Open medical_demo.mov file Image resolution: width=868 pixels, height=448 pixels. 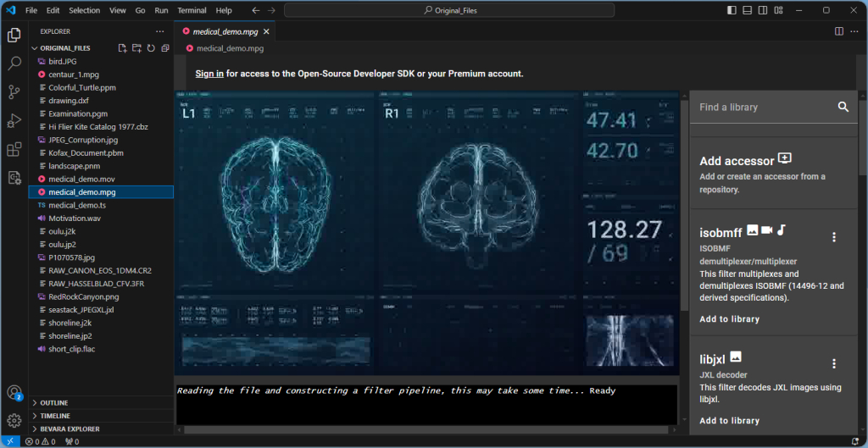point(82,180)
